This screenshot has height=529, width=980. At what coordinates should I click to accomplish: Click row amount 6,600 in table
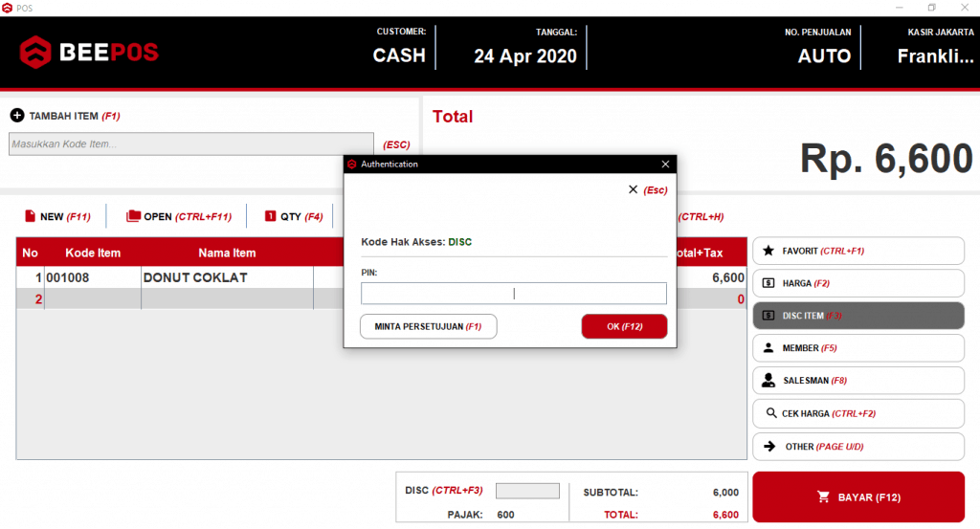[728, 277]
